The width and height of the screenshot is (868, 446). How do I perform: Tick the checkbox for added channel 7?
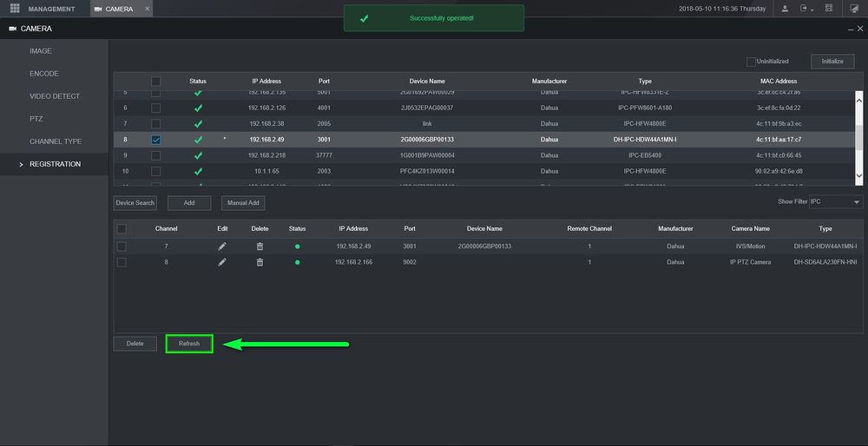pyautogui.click(x=122, y=246)
